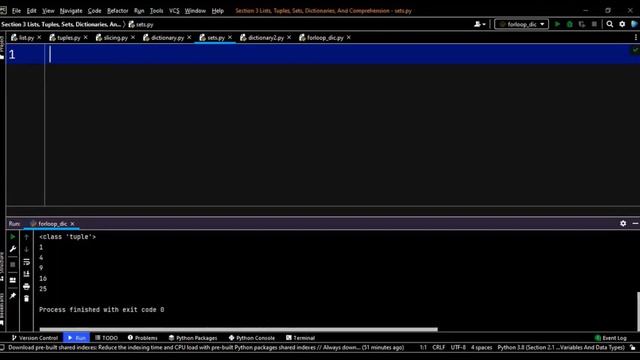Stop process icon in top toolbar
The image size is (640, 360).
[x=594, y=24]
